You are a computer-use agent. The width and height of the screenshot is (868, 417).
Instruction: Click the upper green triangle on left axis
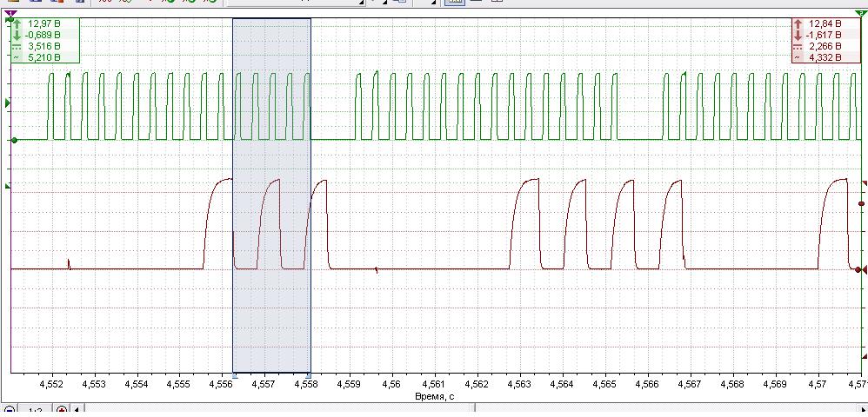pyautogui.click(x=8, y=103)
